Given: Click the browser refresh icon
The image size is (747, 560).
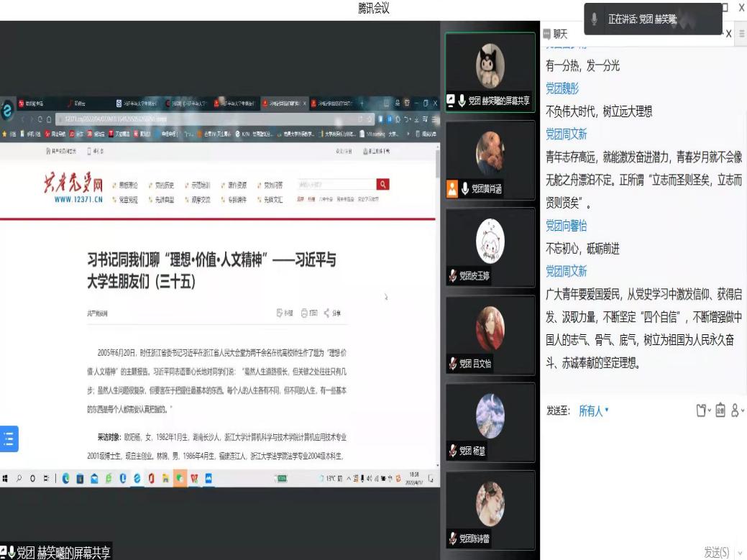Looking at the screenshot, I should tap(40, 119).
